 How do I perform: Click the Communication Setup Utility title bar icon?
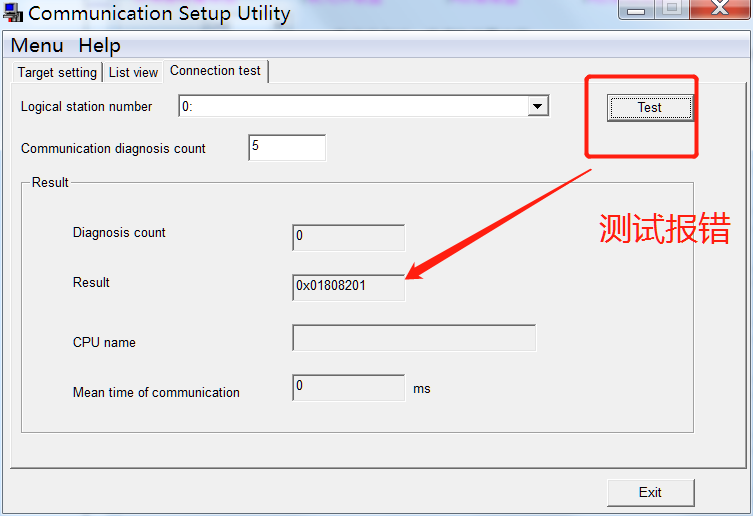pyautogui.click(x=13, y=14)
